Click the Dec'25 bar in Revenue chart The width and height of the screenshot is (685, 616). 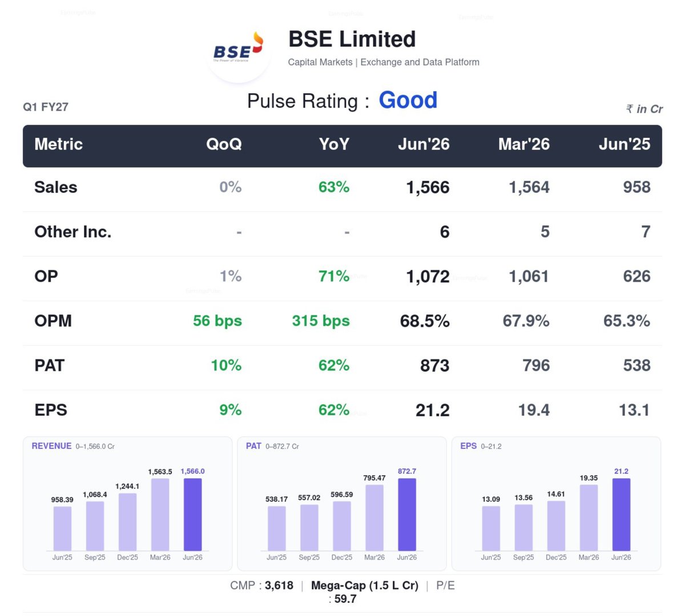pyautogui.click(x=127, y=522)
